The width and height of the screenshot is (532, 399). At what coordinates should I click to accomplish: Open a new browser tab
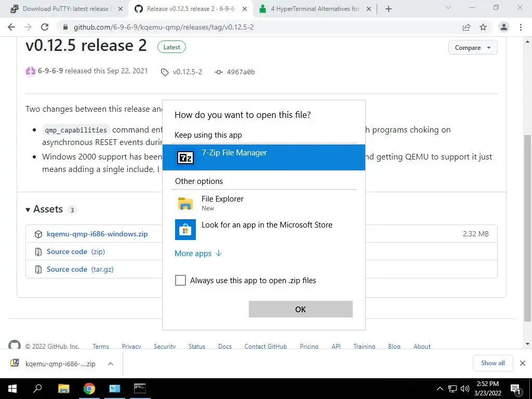(x=389, y=9)
